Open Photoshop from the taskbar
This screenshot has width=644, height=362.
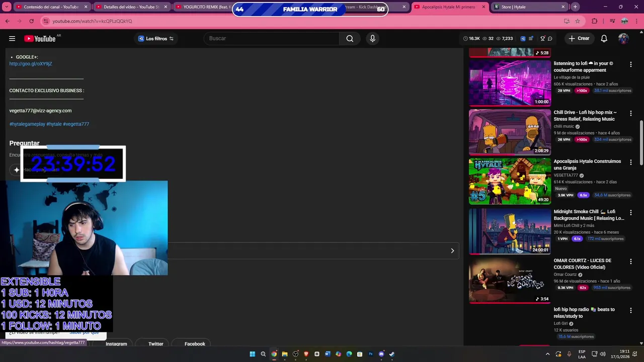[x=371, y=354]
